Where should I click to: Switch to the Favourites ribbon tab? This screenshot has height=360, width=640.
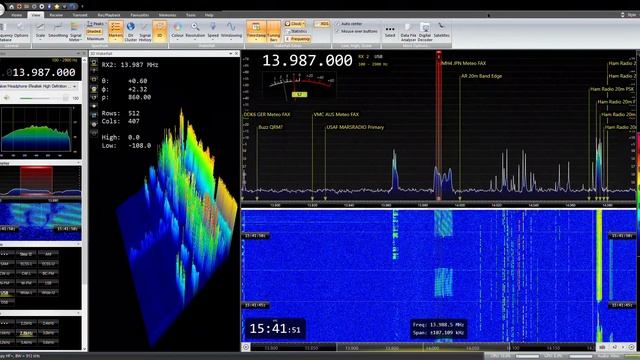[140, 15]
